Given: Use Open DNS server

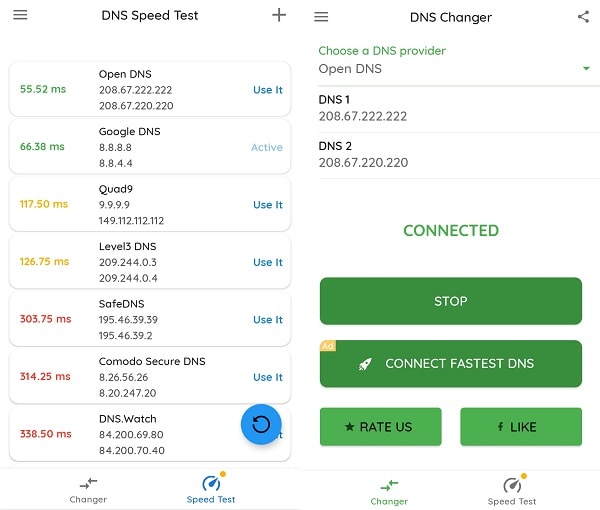Looking at the screenshot, I should tap(268, 90).
